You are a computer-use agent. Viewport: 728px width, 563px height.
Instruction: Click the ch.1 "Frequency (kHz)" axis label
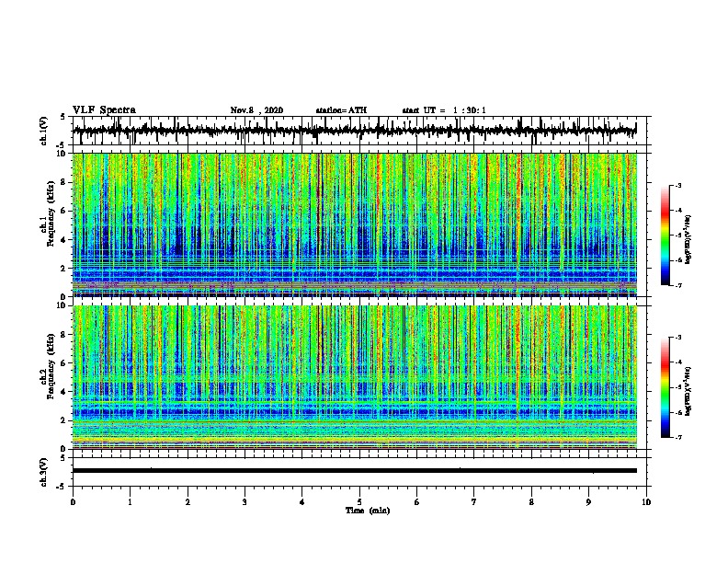click(x=51, y=214)
